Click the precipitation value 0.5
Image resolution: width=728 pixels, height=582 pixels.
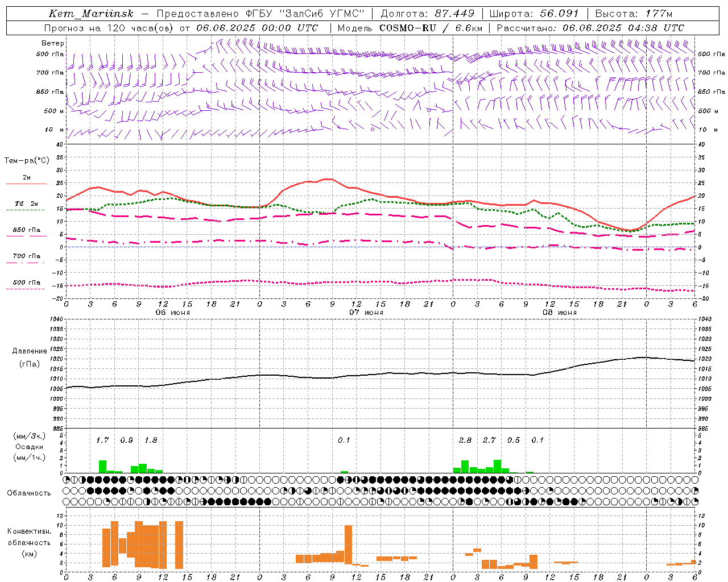click(513, 440)
